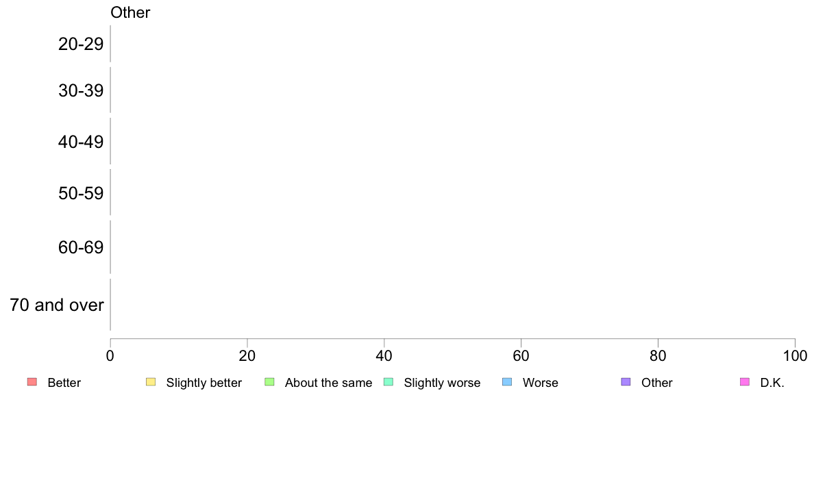Click the 100 tick on x-axis
814x504 pixels.
coord(795,355)
